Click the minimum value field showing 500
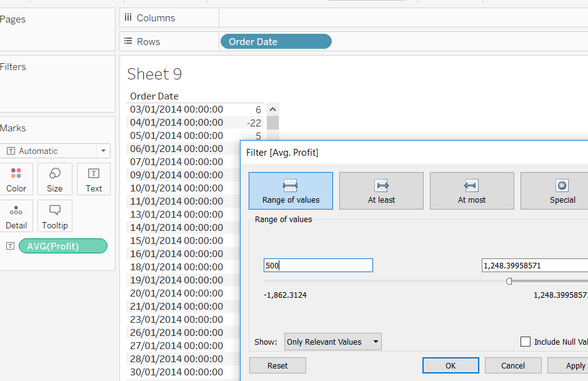The height and width of the screenshot is (381, 588). [x=317, y=265]
